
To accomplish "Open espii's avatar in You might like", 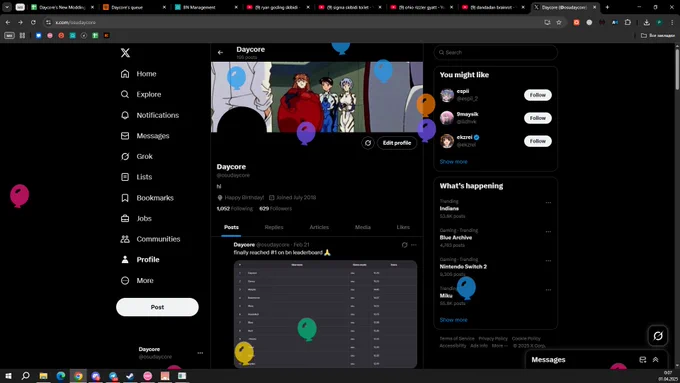I will pyautogui.click(x=447, y=95).
